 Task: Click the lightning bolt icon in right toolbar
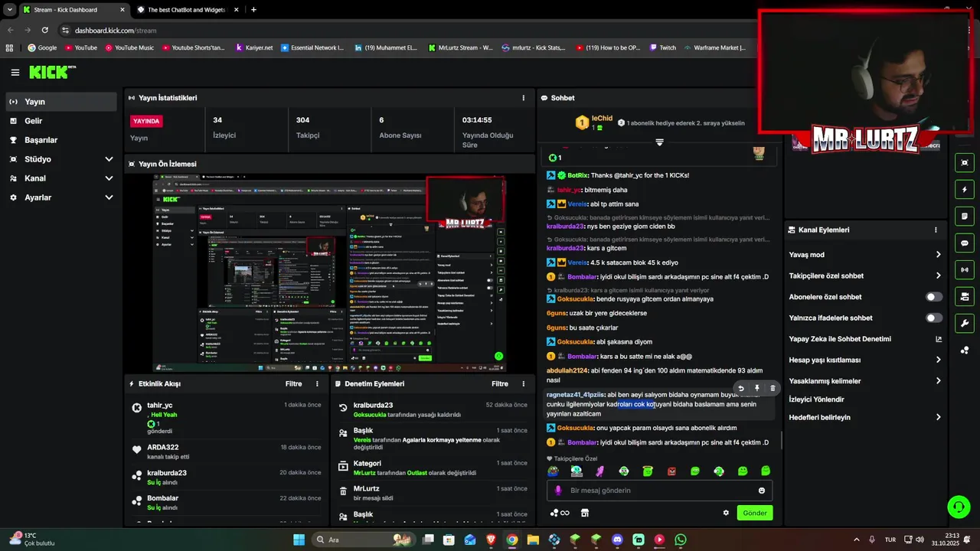coord(965,189)
